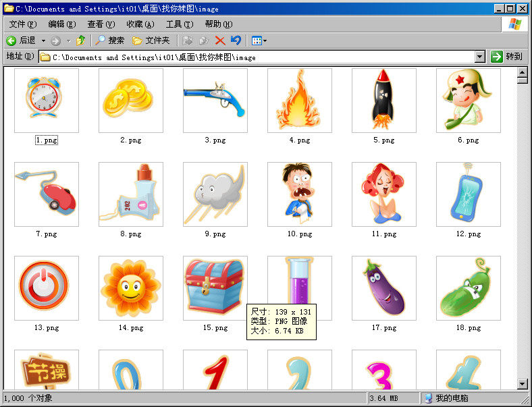Click the green Back arrow icon
532x407 pixels.
pyautogui.click(x=11, y=40)
